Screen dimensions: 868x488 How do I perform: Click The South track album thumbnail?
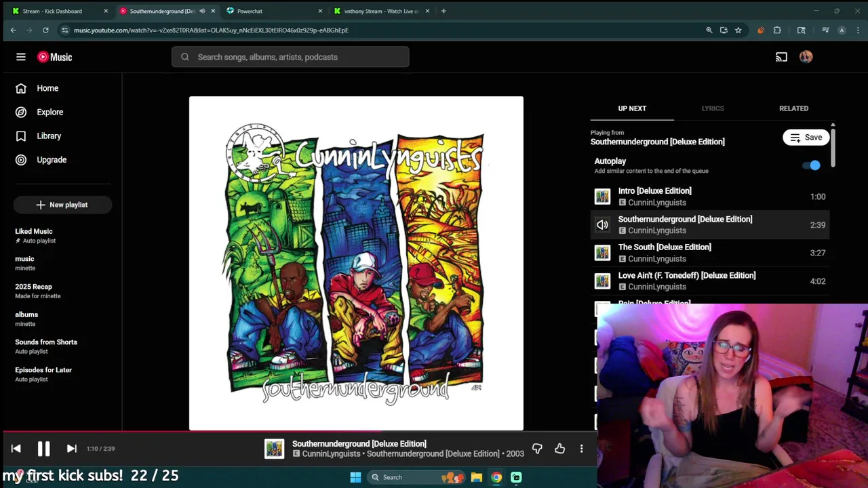[602, 253]
